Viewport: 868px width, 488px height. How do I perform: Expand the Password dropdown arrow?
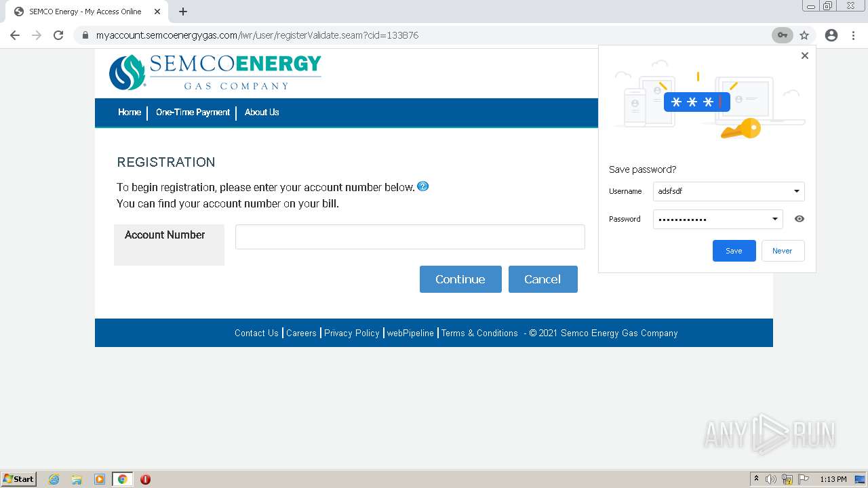775,219
